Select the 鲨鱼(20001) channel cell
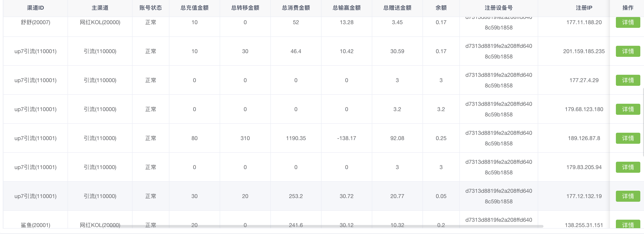The image size is (644, 236). click(x=35, y=225)
